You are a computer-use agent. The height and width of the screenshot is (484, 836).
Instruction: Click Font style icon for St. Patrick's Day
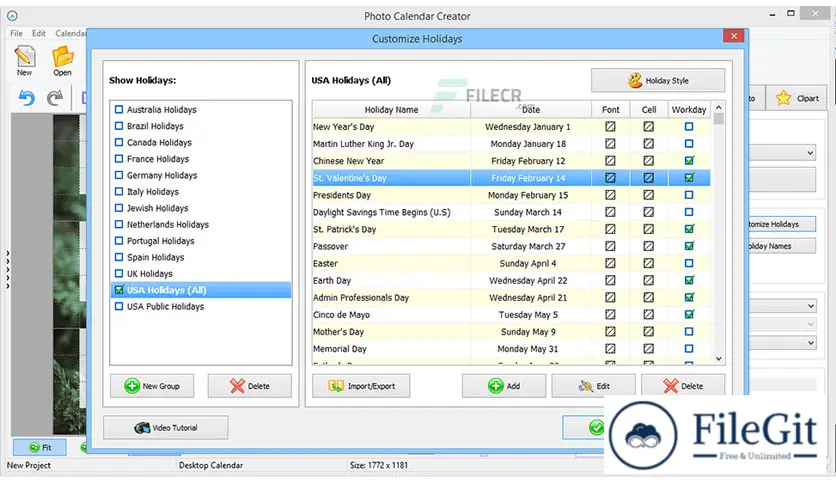[x=610, y=229]
